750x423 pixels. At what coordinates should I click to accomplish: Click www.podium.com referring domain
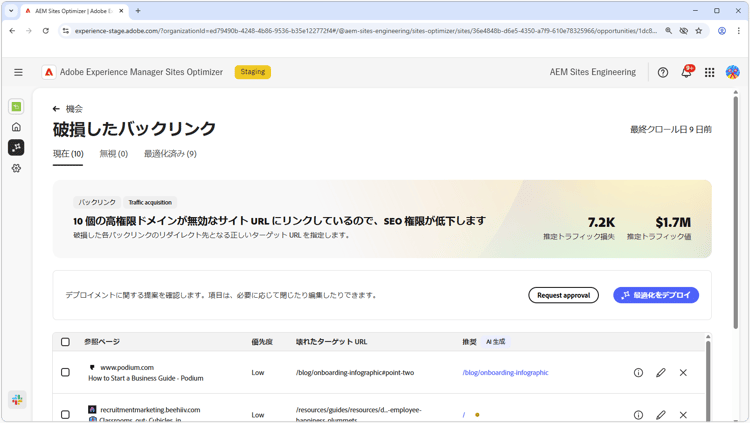point(127,367)
